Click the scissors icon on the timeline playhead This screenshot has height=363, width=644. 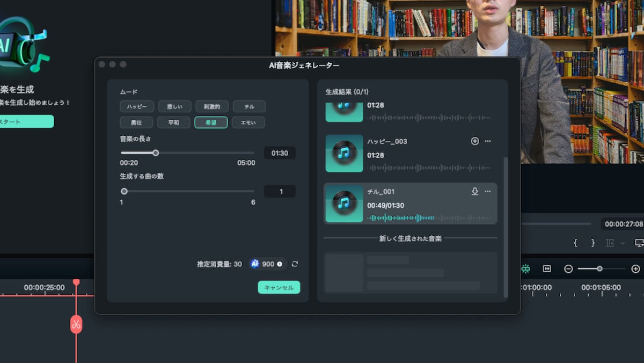pos(76,325)
